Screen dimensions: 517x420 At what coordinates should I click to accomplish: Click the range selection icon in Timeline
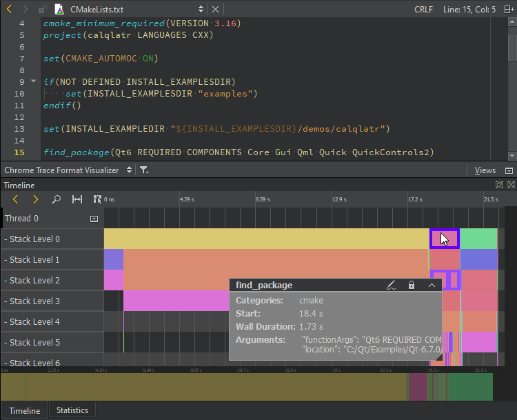coord(77,199)
